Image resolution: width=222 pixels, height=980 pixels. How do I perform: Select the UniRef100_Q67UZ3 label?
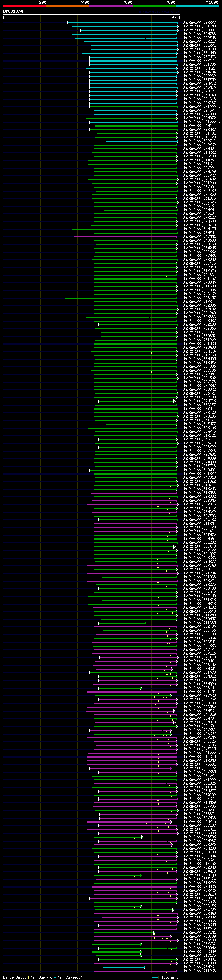(x=199, y=57)
